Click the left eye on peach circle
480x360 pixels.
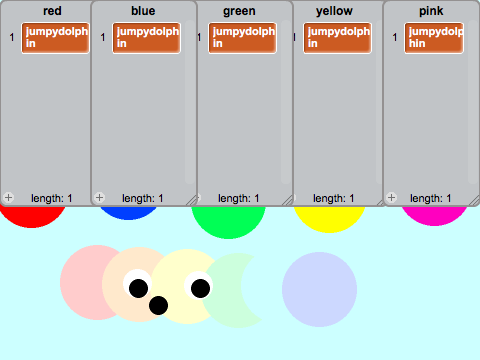(138, 284)
